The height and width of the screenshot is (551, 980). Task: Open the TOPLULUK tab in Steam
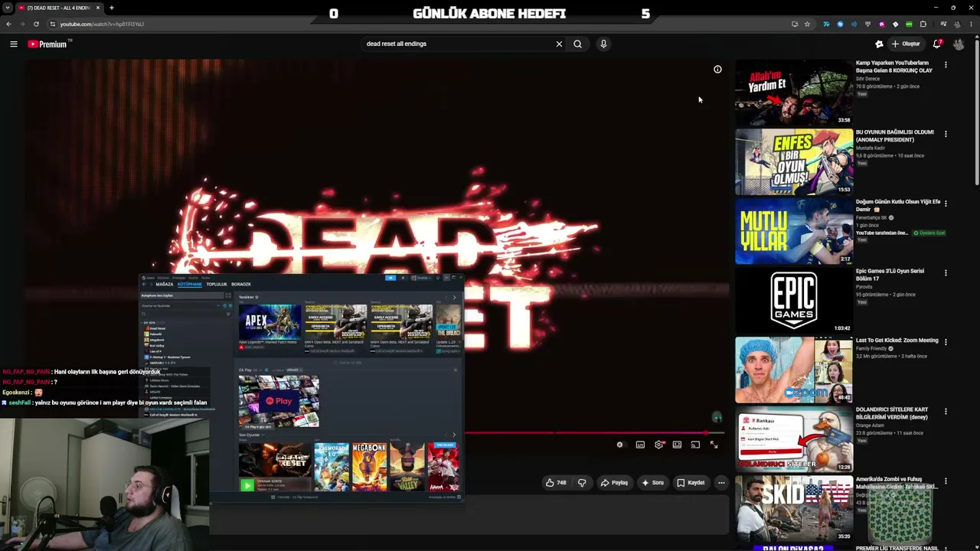pos(217,285)
